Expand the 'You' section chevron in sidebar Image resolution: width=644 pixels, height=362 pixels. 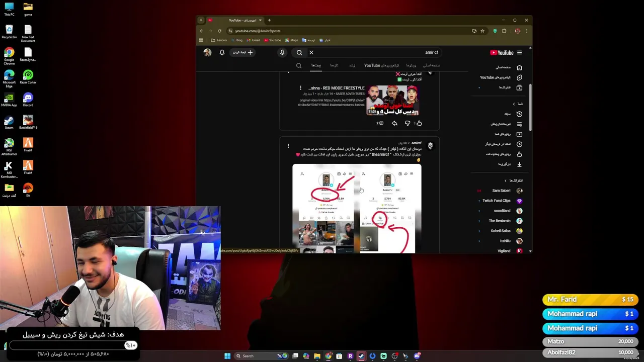(x=514, y=104)
